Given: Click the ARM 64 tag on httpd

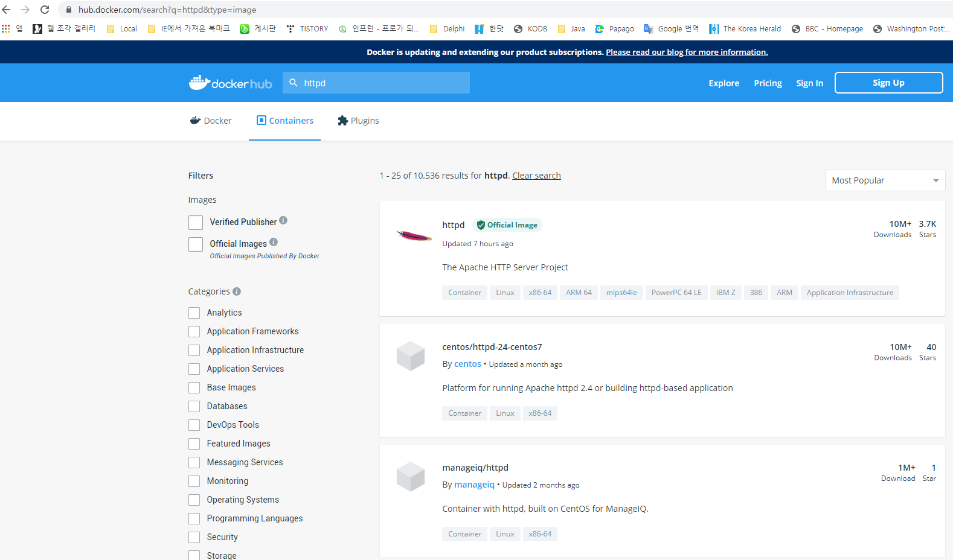Looking at the screenshot, I should coord(579,293).
